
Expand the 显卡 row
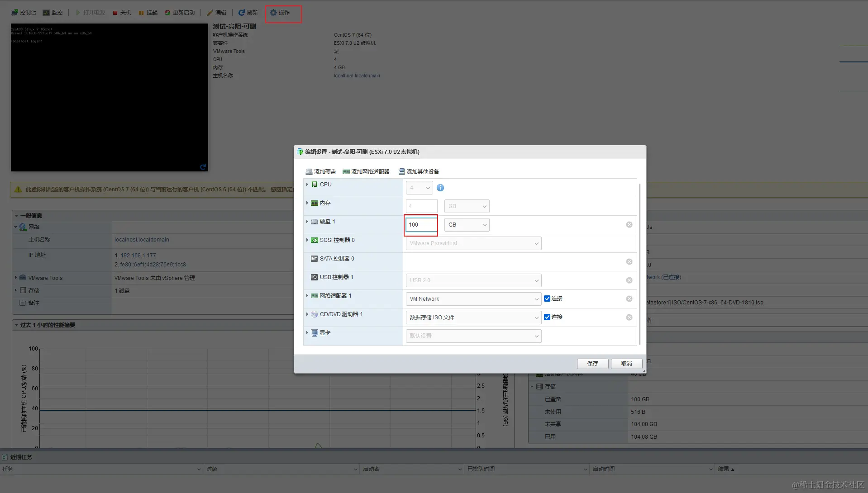307,332
